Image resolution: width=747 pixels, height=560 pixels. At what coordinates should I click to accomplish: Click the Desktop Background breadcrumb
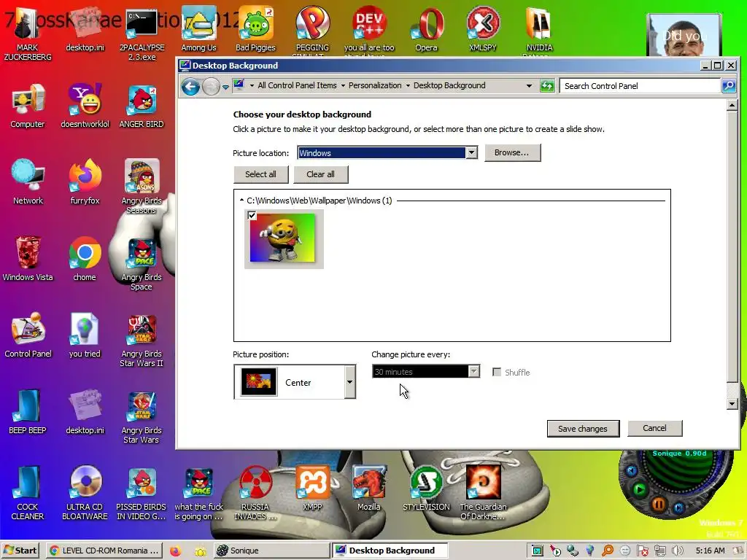(x=449, y=86)
